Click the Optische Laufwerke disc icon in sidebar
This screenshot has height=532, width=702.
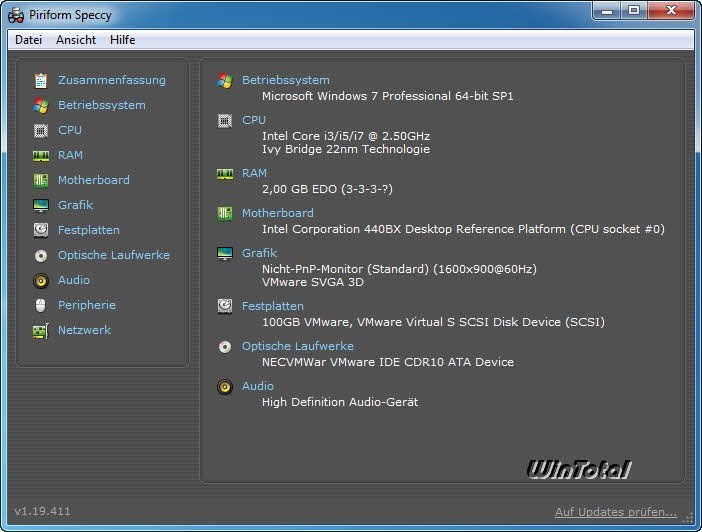41,256
